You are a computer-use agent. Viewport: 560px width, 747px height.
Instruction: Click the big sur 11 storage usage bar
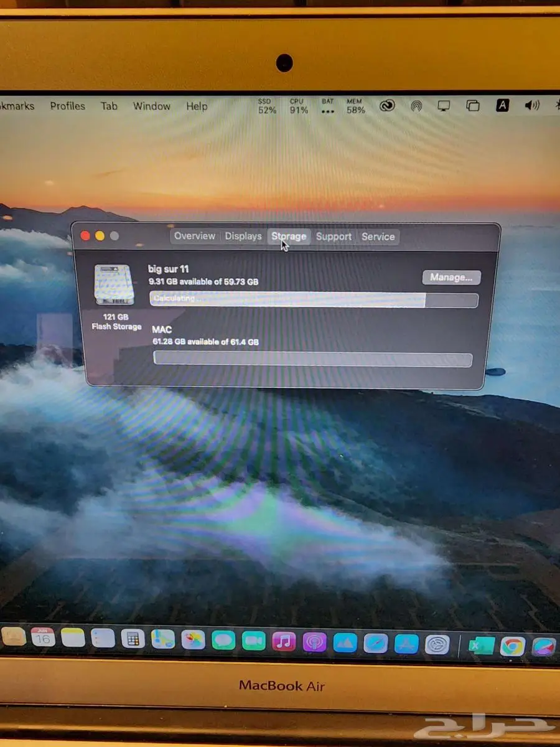click(x=314, y=300)
